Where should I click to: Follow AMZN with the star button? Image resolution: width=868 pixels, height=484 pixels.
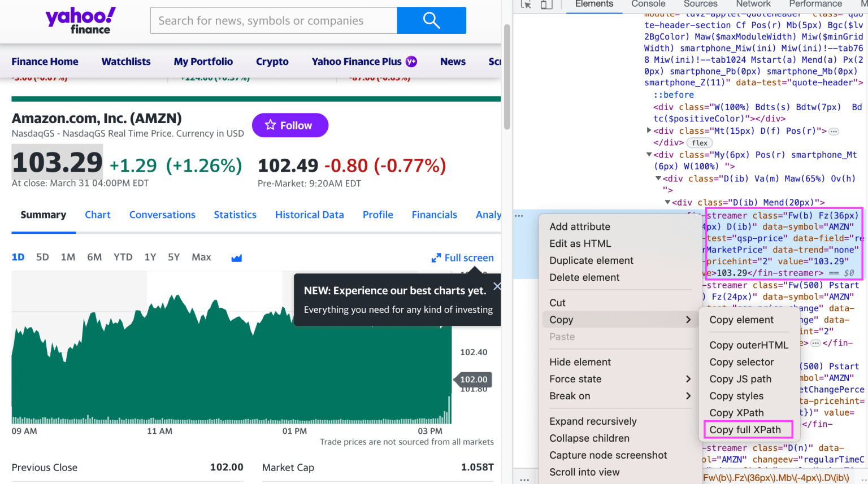click(x=290, y=125)
